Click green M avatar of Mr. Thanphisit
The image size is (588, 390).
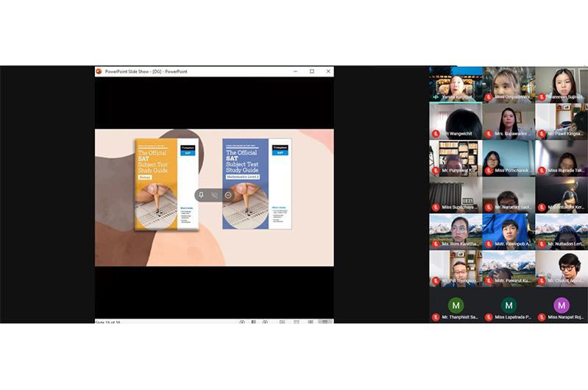[x=456, y=305]
